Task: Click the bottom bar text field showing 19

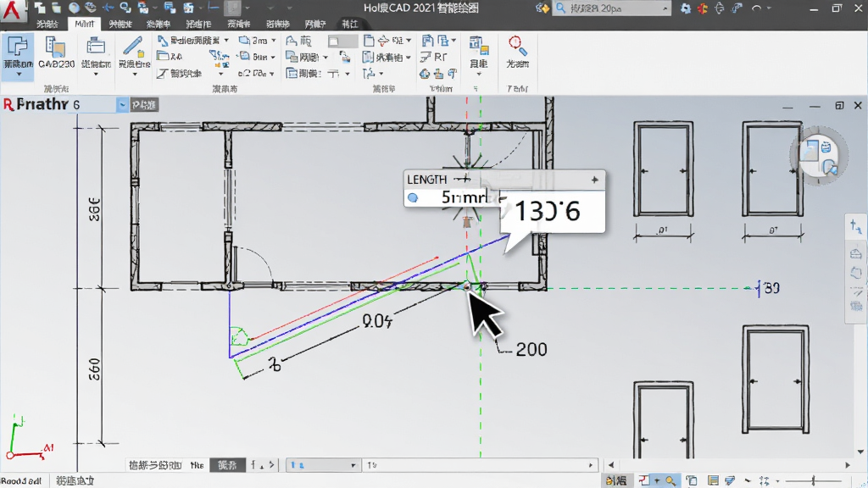Action: pyautogui.click(x=481, y=465)
